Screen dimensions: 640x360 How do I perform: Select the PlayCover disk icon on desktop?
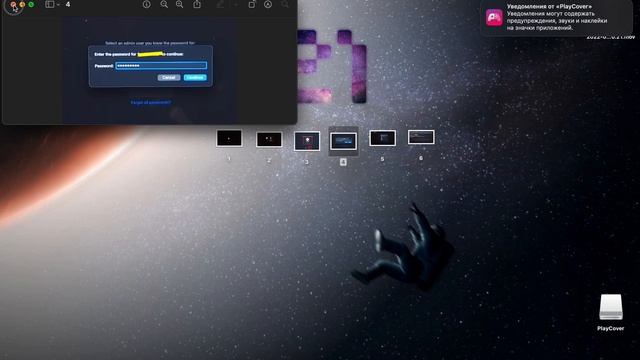tap(611, 307)
